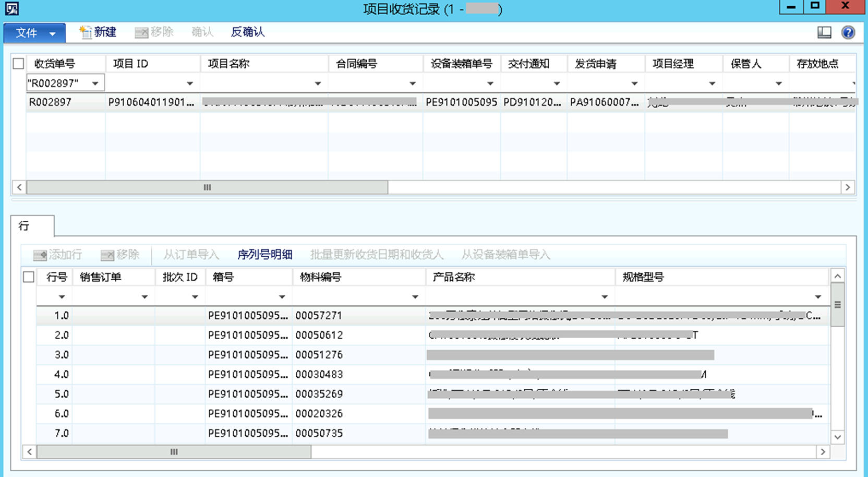Open the 产品名称 filter dropdown

coord(605,296)
